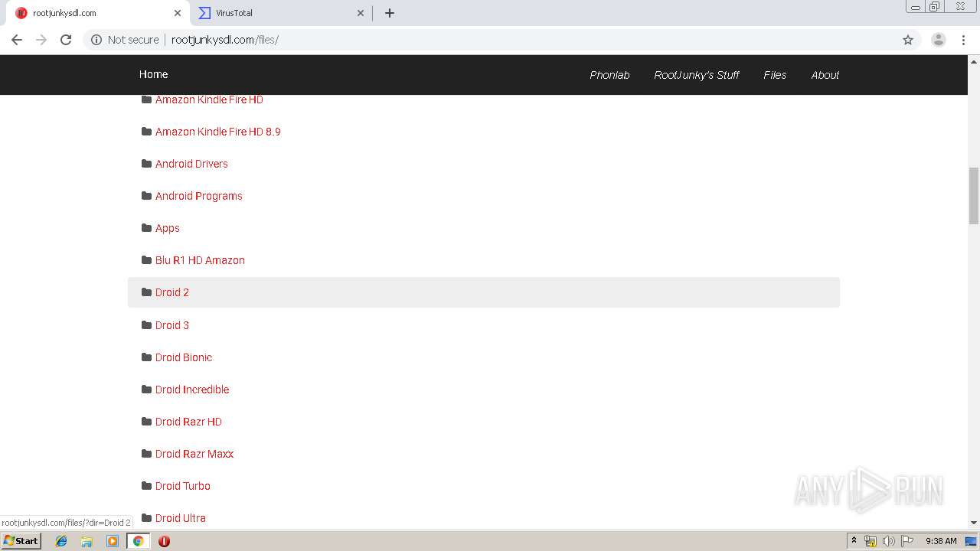Click folder icon beside Droid Bionic
Screen dimensions: 980x551
click(x=146, y=357)
